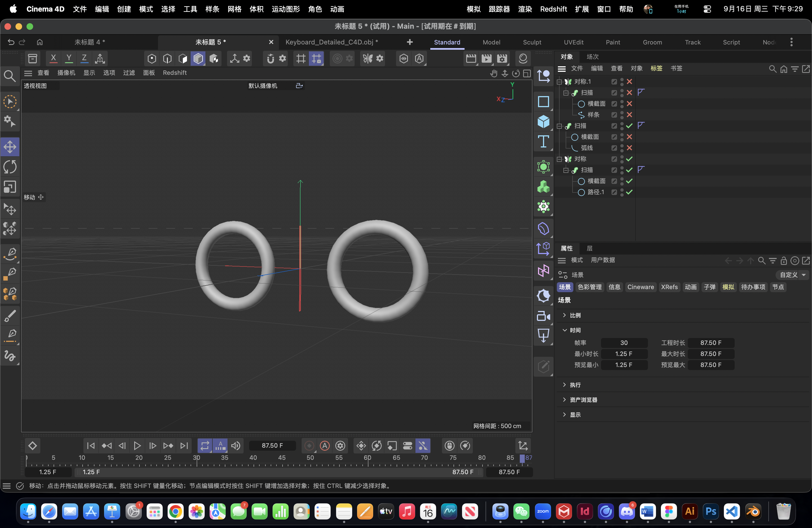Toggle loop playback in timeline

click(x=205, y=445)
